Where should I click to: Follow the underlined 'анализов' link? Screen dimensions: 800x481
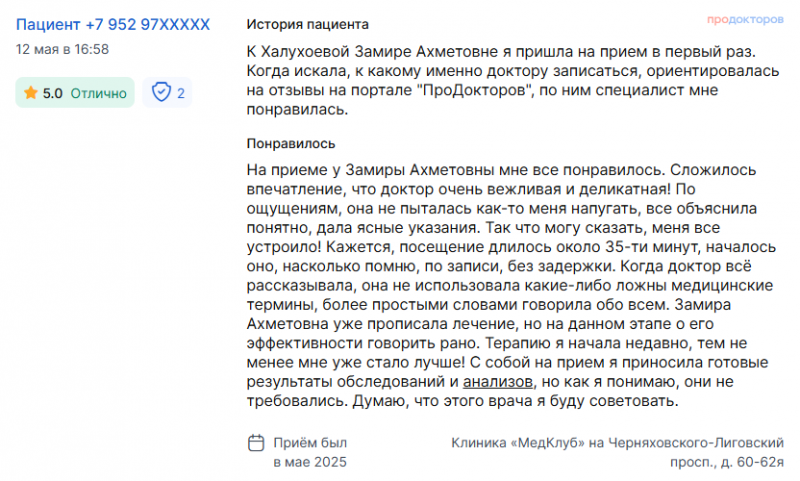[497, 381]
